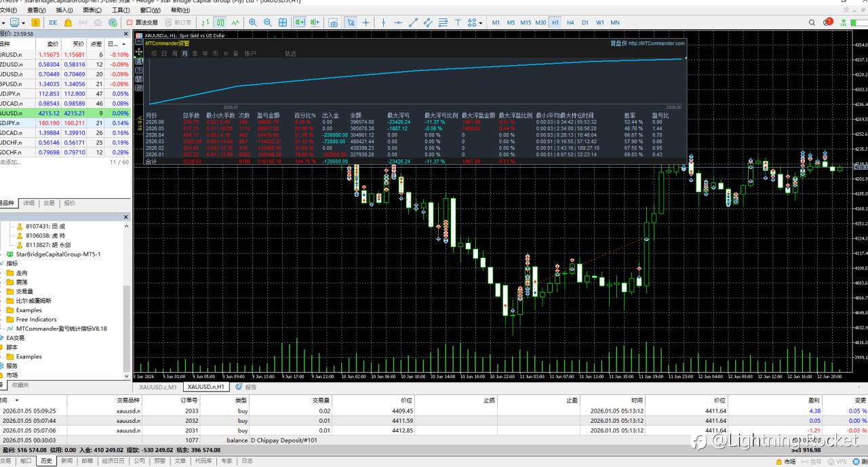The height and width of the screenshot is (467, 868).
Task: Select the cursor pointer tool
Action: click(351, 22)
